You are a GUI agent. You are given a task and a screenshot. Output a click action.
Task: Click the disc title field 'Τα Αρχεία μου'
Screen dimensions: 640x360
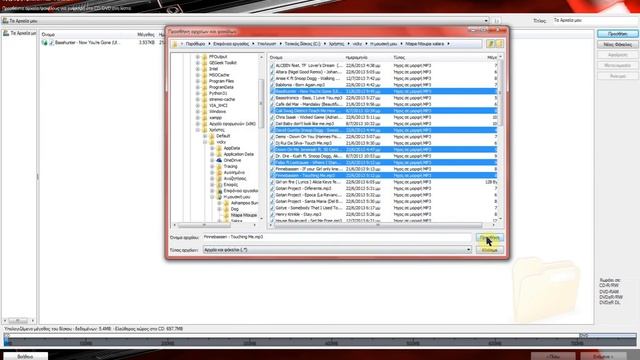coord(594,20)
